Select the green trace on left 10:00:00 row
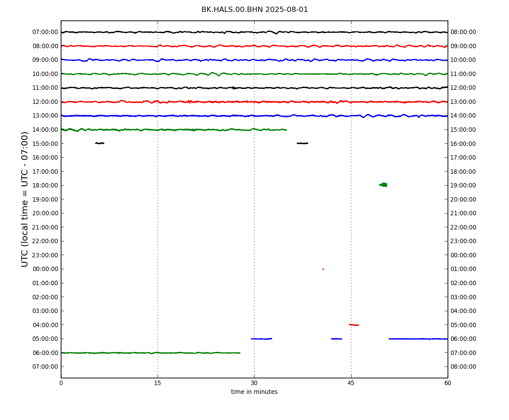509x420 pixels. coord(254,74)
